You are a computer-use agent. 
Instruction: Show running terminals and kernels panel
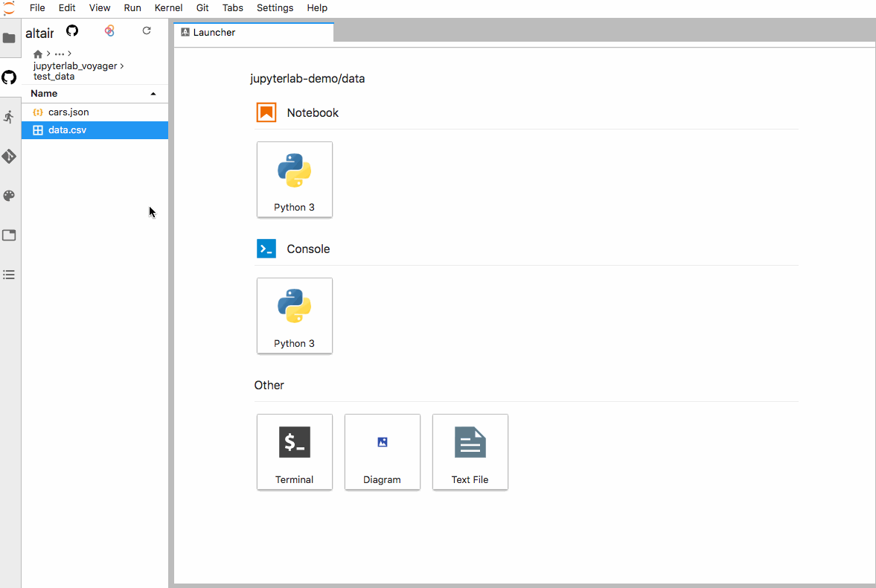pyautogui.click(x=9, y=117)
